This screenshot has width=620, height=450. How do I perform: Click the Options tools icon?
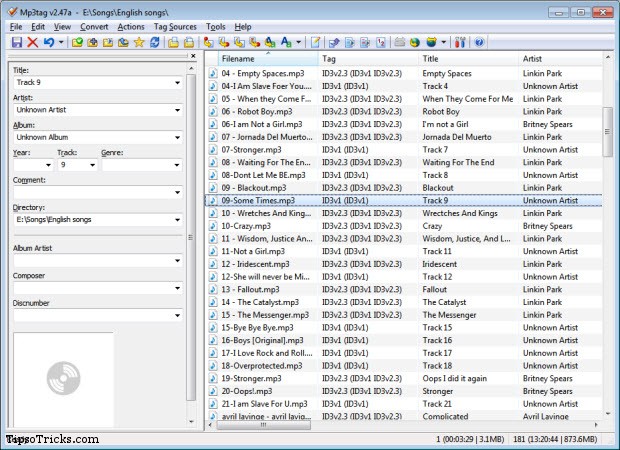(460, 42)
